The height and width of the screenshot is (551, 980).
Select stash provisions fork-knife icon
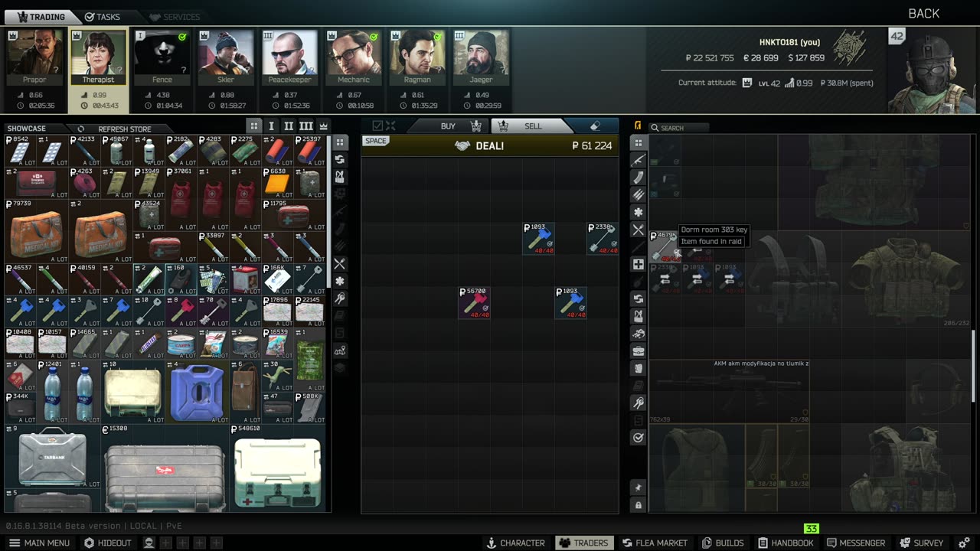pyautogui.click(x=639, y=229)
